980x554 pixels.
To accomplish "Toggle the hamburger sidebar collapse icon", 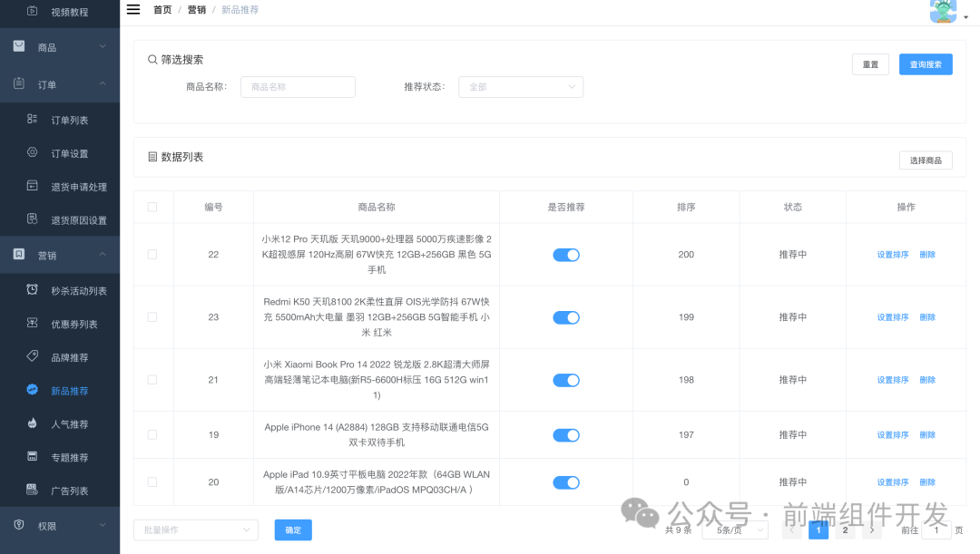I will pos(133,9).
